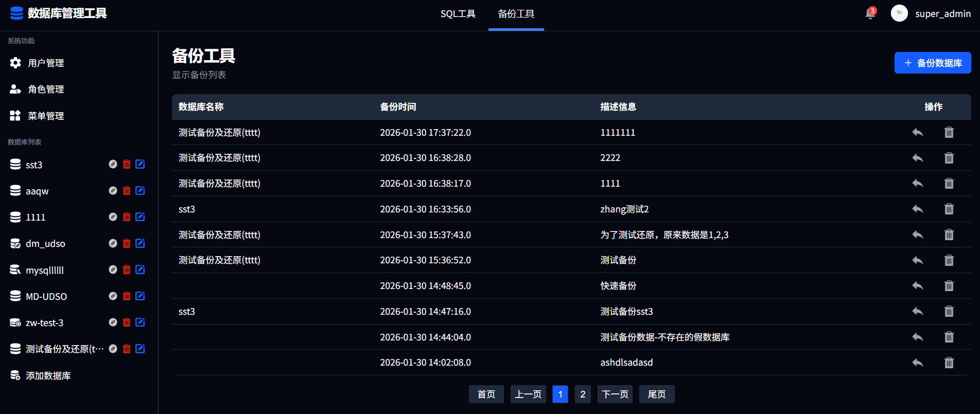The image size is (980, 414).
Task: Click the edit icon for MD-UDSO
Action: tap(140, 296)
